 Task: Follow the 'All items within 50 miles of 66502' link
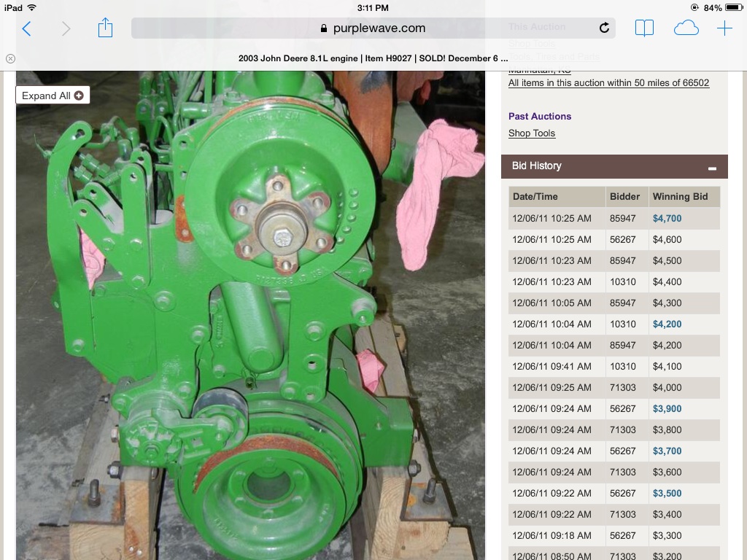coord(608,83)
